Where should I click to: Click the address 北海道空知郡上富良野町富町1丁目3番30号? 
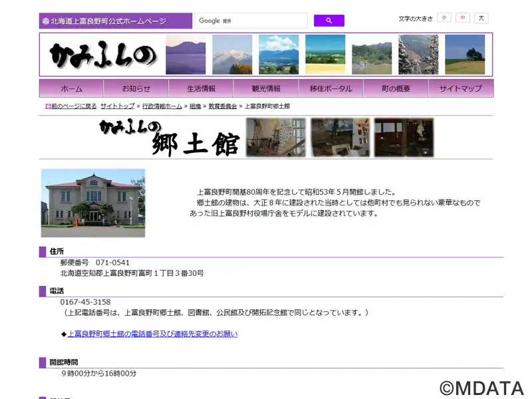tap(132, 273)
